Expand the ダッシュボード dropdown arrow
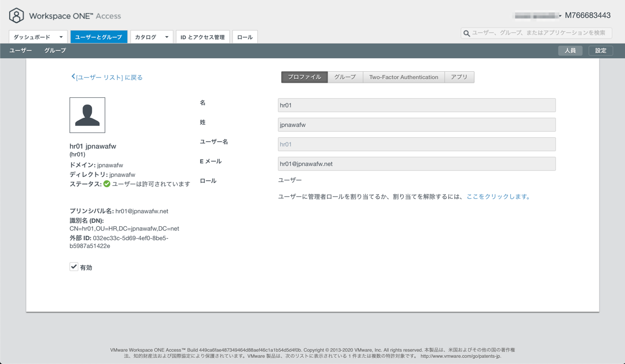 (61, 37)
